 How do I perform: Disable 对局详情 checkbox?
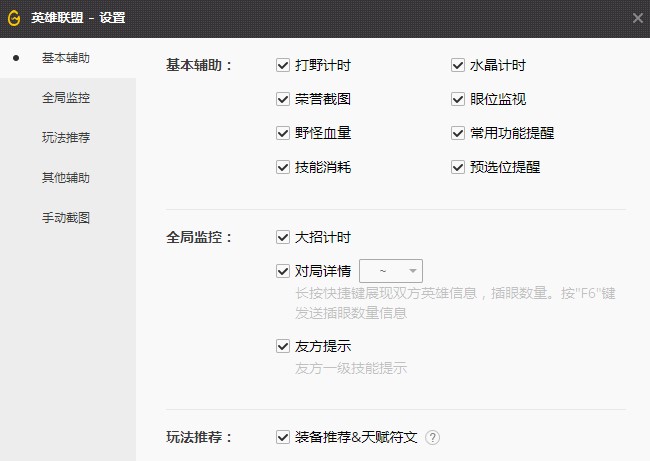point(283,271)
